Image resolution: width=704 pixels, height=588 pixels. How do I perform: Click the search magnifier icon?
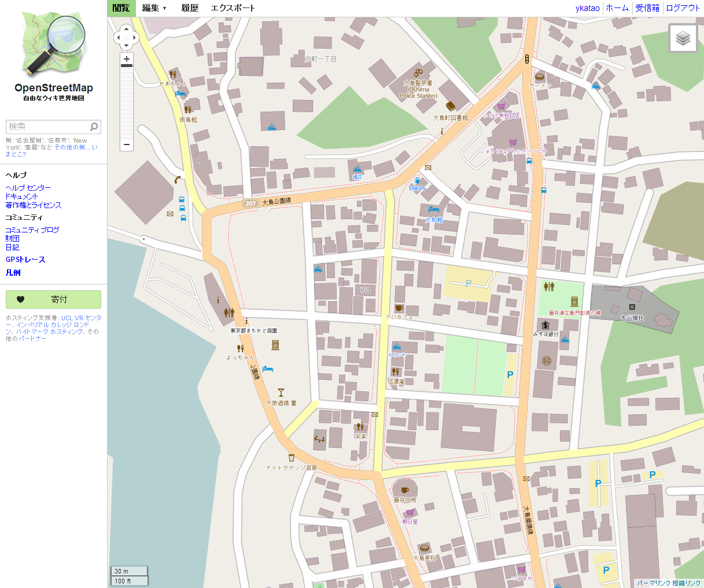[x=94, y=126]
